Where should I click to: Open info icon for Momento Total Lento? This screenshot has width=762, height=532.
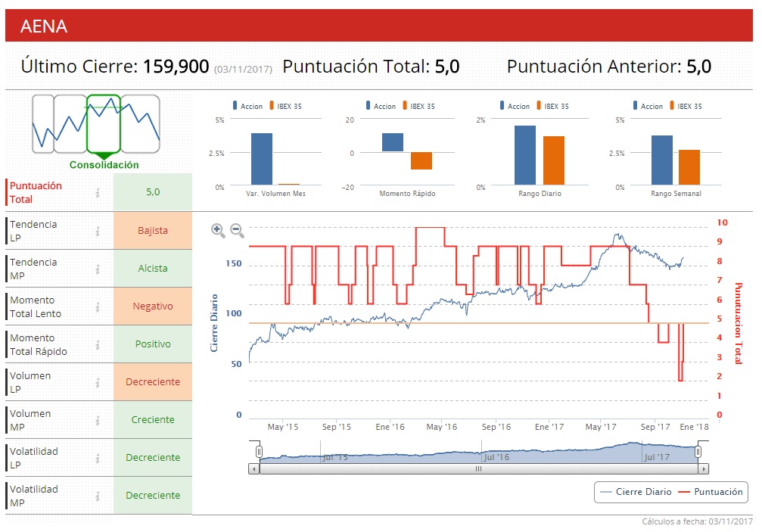98,307
